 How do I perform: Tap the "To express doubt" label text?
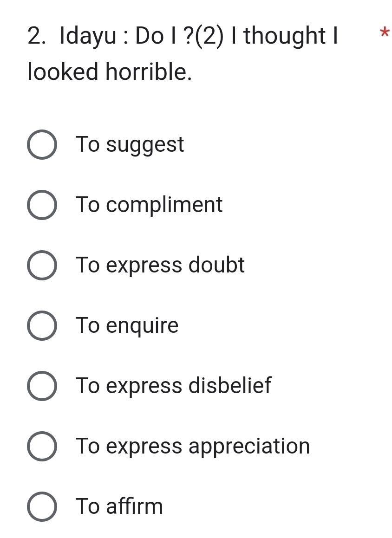[x=160, y=265]
